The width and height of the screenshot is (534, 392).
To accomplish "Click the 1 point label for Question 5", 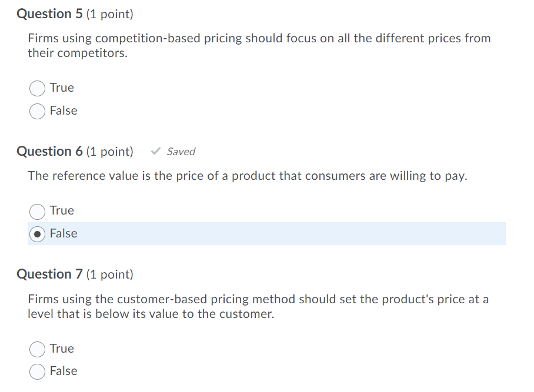I will pyautogui.click(x=109, y=14).
